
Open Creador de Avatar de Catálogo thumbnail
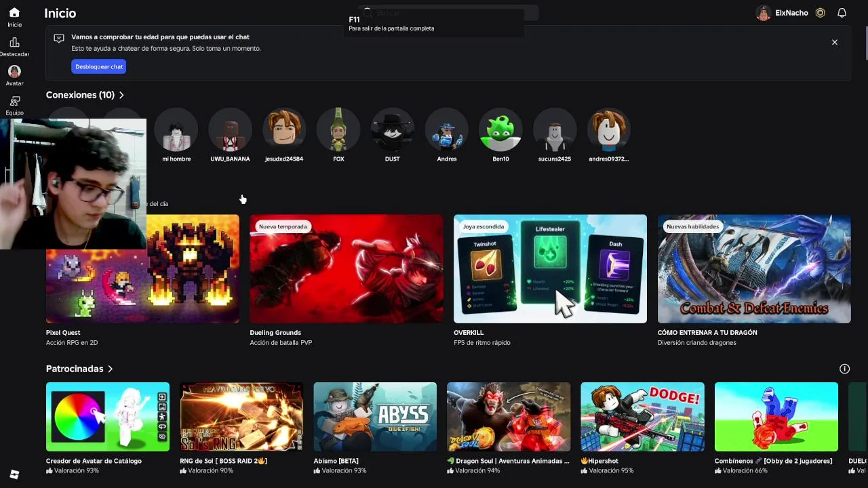coord(108,417)
